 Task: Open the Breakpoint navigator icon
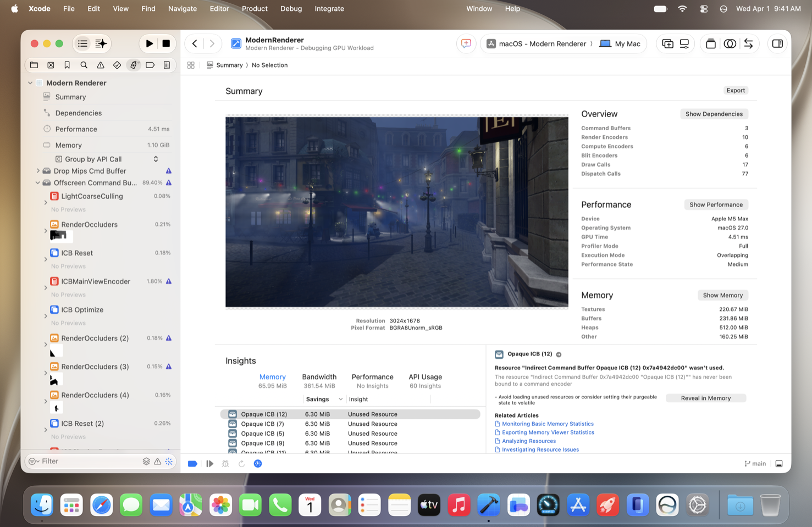(x=150, y=65)
